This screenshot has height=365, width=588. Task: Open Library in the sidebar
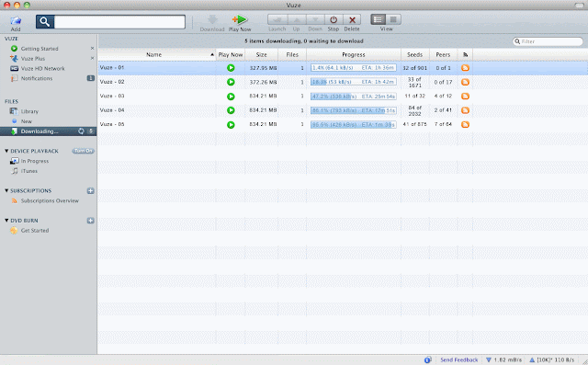[x=29, y=111]
